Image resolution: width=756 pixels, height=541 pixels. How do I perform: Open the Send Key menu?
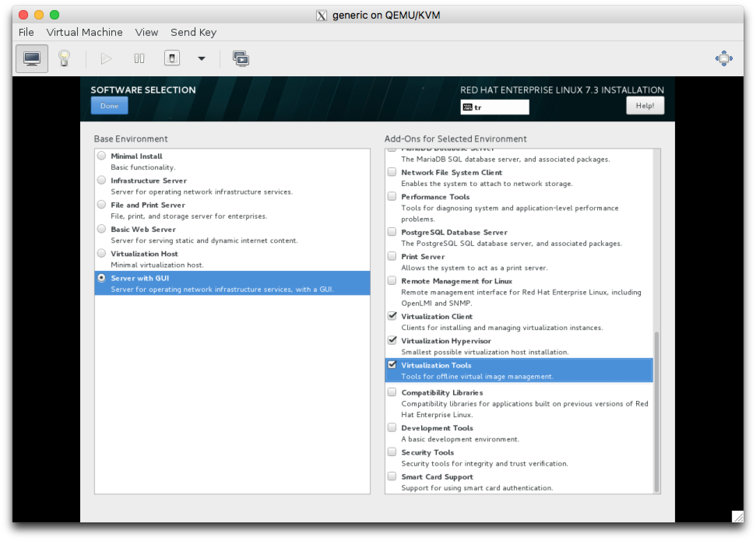point(193,32)
